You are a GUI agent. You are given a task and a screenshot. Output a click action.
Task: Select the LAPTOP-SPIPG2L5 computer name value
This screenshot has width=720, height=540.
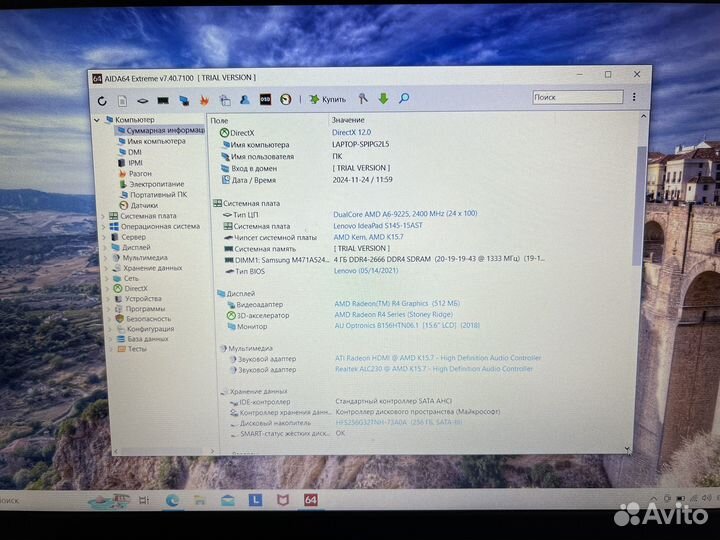coord(360,144)
